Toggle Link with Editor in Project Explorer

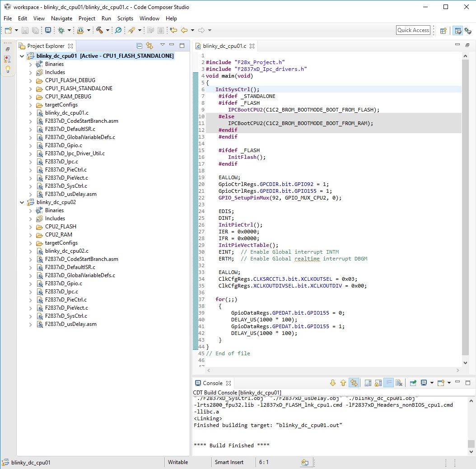(149, 46)
